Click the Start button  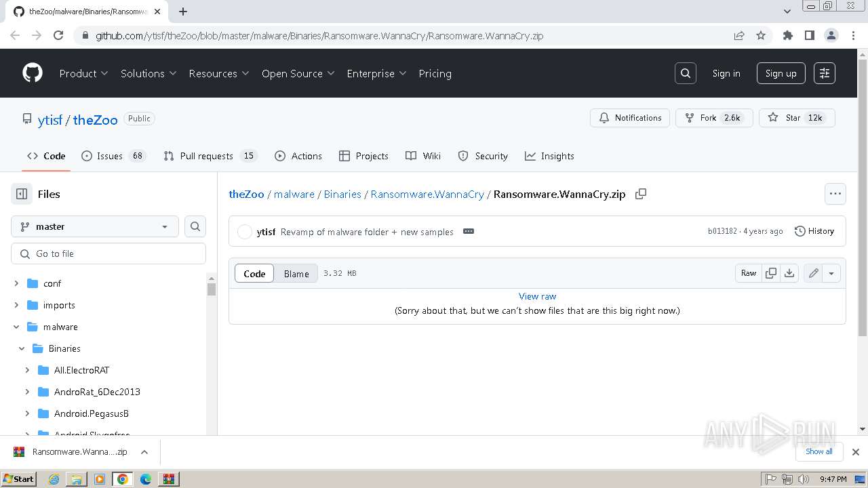18,479
